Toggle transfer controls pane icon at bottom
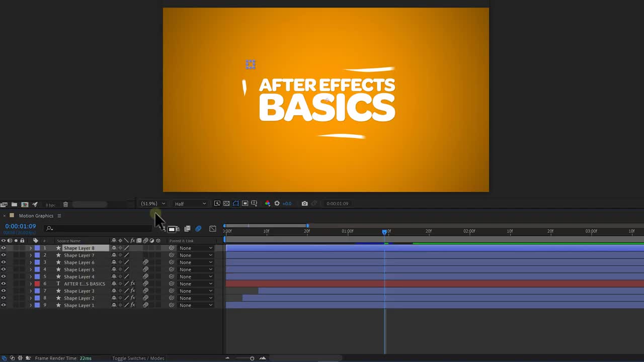 (x=12, y=358)
